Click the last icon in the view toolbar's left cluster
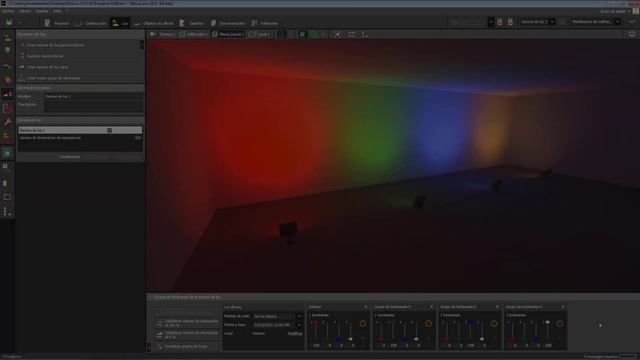 [x=364, y=35]
